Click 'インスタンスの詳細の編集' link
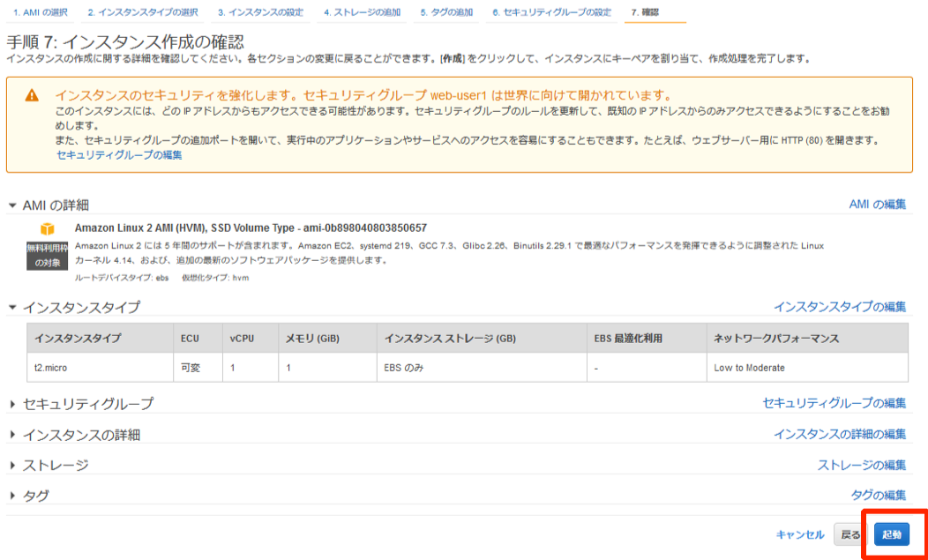The width and height of the screenshot is (928, 560). 839,434
